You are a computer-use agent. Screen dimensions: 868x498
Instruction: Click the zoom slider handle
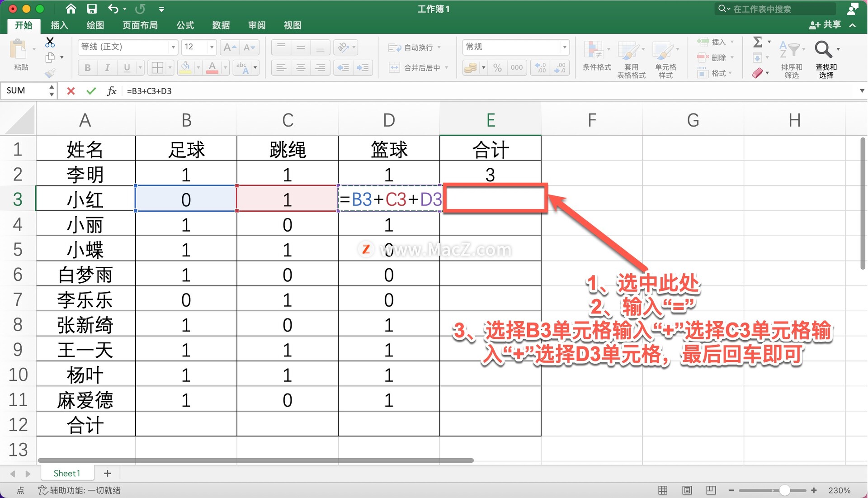pos(785,490)
